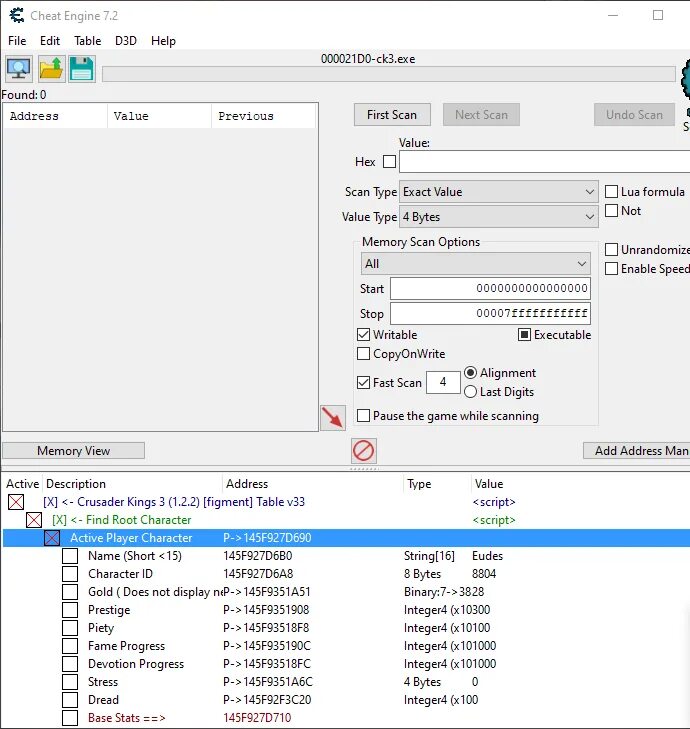Screen dimensions: 690x729
Task: Click the open file folder icon
Action: tap(51, 69)
